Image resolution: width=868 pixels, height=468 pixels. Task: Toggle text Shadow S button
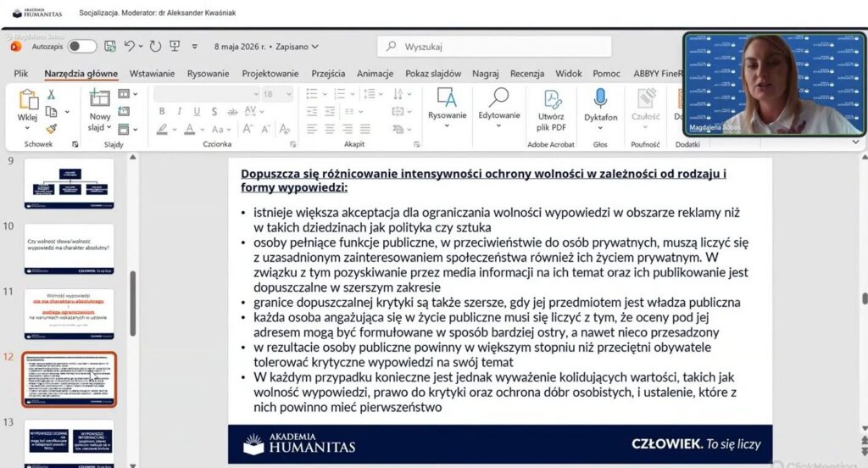(214, 111)
